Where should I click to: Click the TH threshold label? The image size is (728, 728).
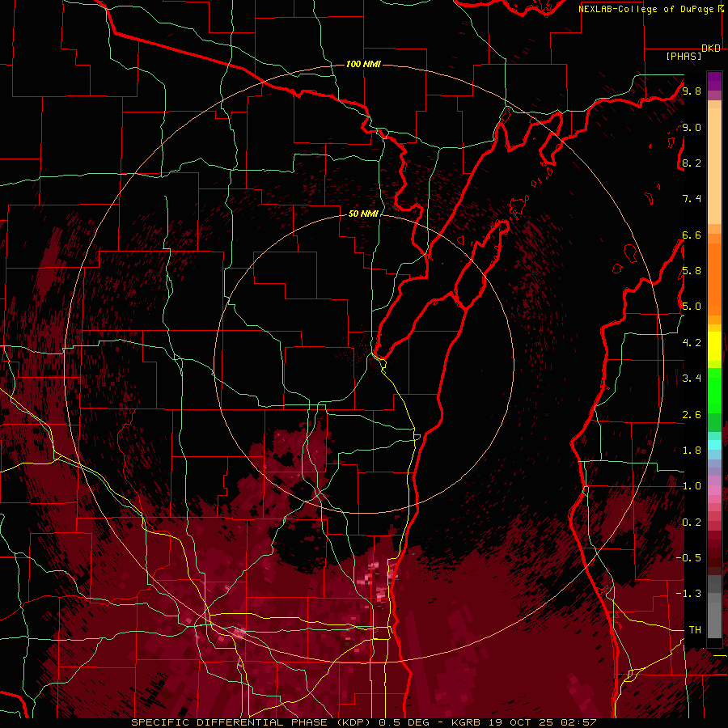tap(695, 630)
